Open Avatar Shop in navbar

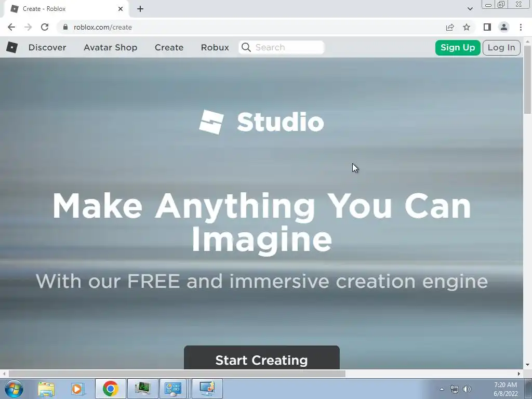[110, 47]
